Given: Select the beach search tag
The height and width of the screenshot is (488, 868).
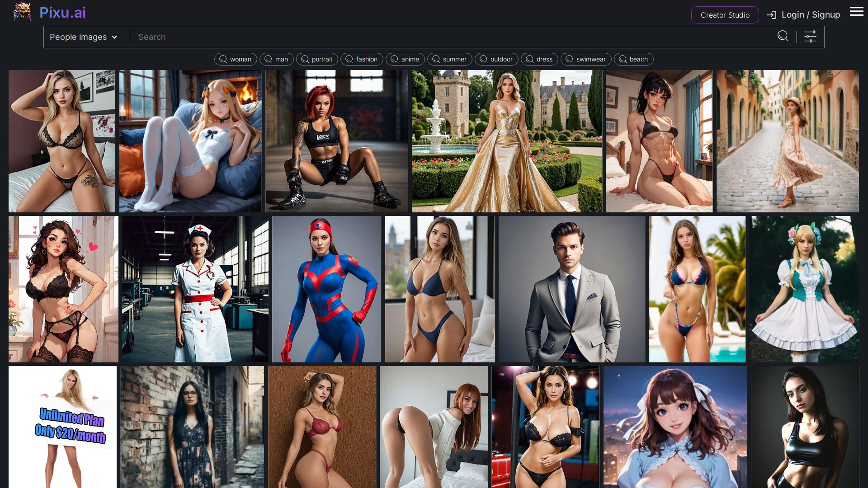Looking at the screenshot, I should click(633, 59).
